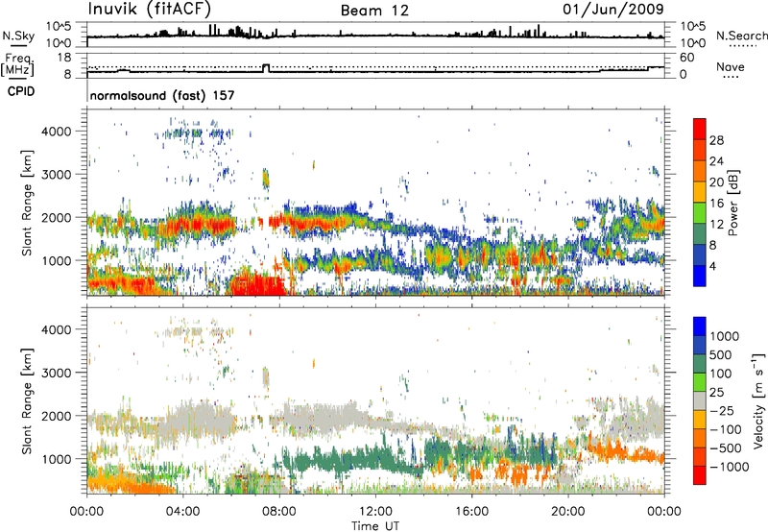Select the '3000' tick of the velocity panel

point(57,373)
